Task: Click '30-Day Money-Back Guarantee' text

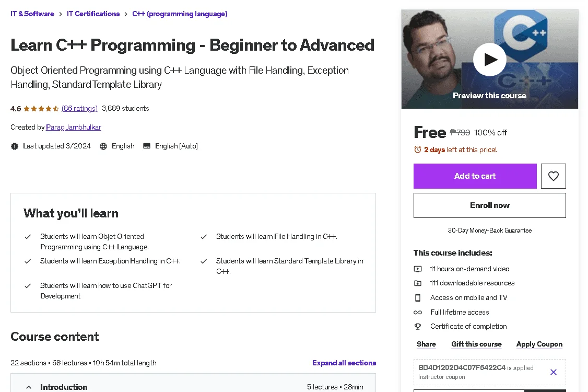Action: tap(489, 230)
